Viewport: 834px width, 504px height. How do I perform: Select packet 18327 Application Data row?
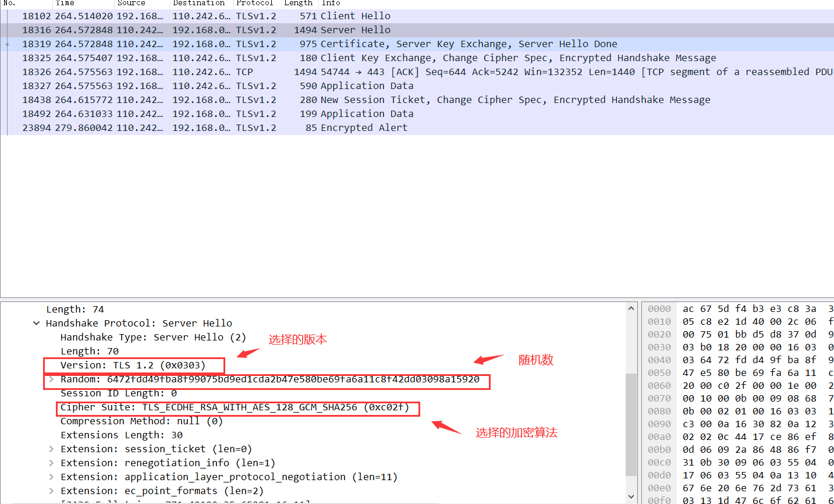click(417, 86)
